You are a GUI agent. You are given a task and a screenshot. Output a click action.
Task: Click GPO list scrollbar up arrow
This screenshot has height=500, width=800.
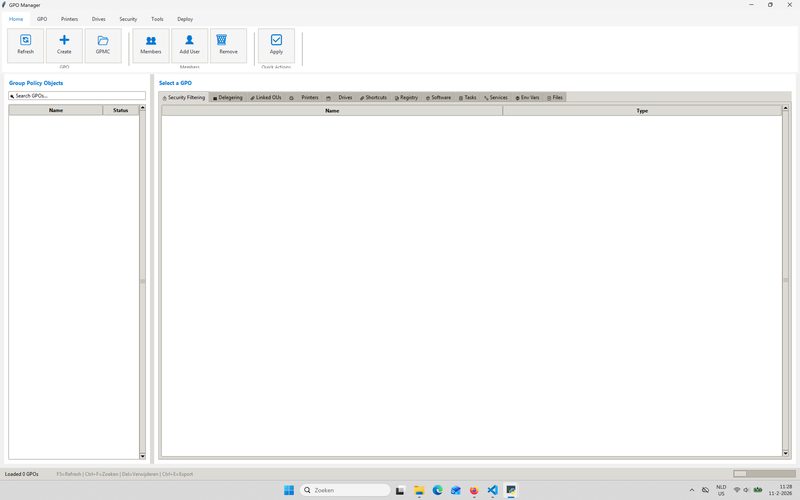(142, 108)
